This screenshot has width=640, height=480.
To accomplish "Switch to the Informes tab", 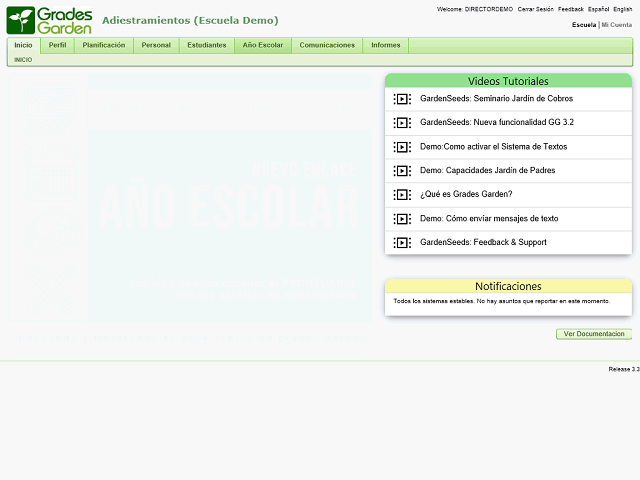I will pyautogui.click(x=386, y=45).
